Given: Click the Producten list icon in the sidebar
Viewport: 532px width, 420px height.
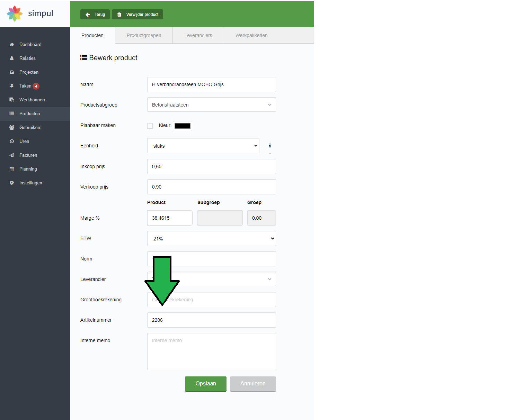Looking at the screenshot, I should [12, 113].
